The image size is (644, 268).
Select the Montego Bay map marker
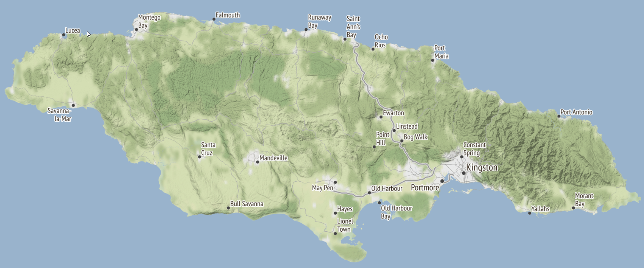tap(136, 30)
